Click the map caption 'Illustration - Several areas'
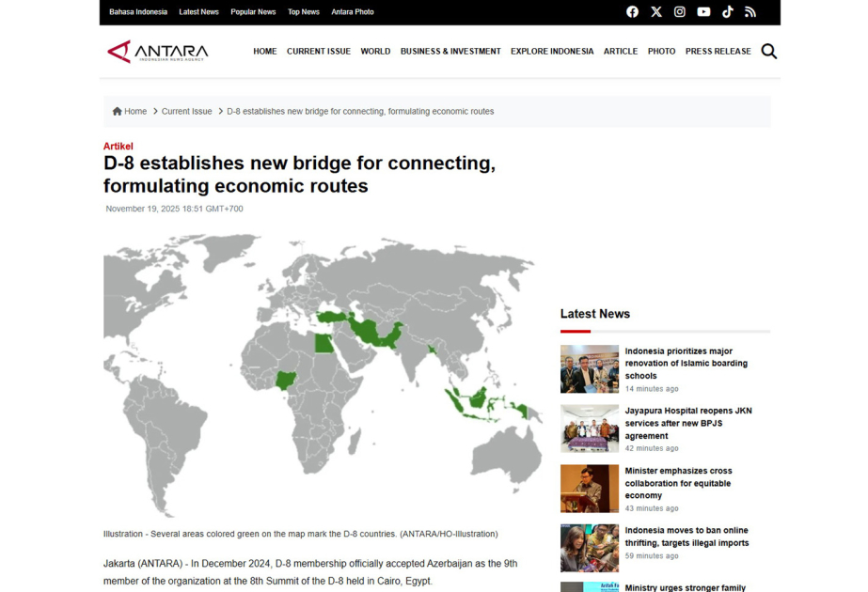The image size is (868, 592). coord(301,534)
